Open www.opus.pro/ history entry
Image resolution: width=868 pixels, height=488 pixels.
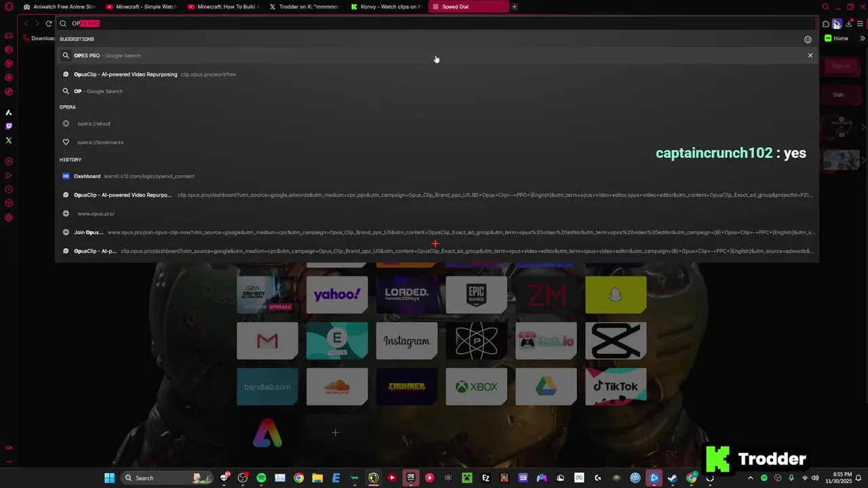[x=437, y=213]
